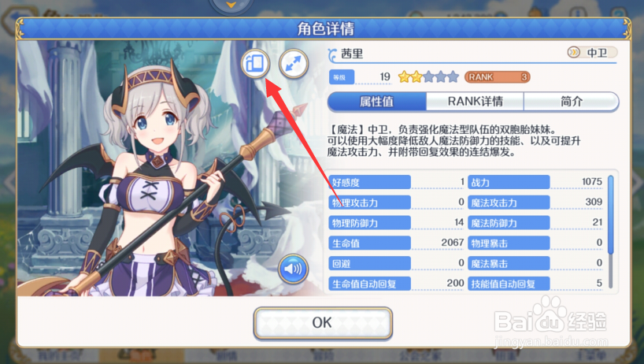Click the character name 茜里

(x=352, y=54)
